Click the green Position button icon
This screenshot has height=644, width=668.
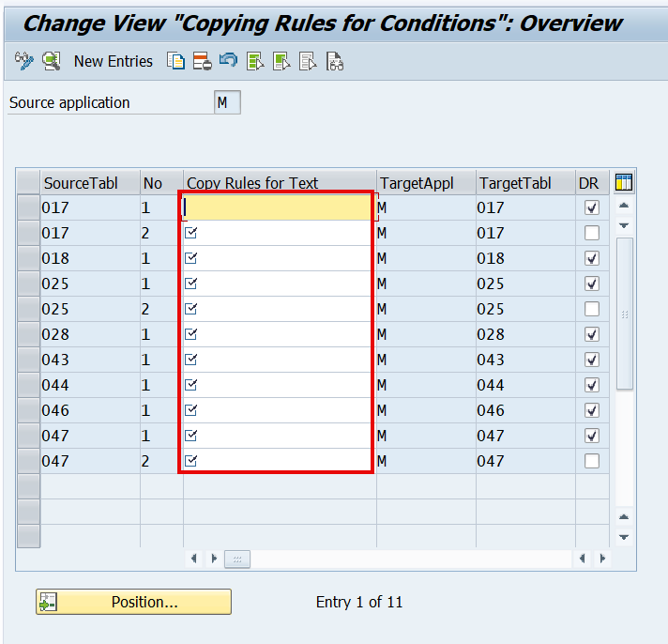pyautogui.click(x=48, y=602)
